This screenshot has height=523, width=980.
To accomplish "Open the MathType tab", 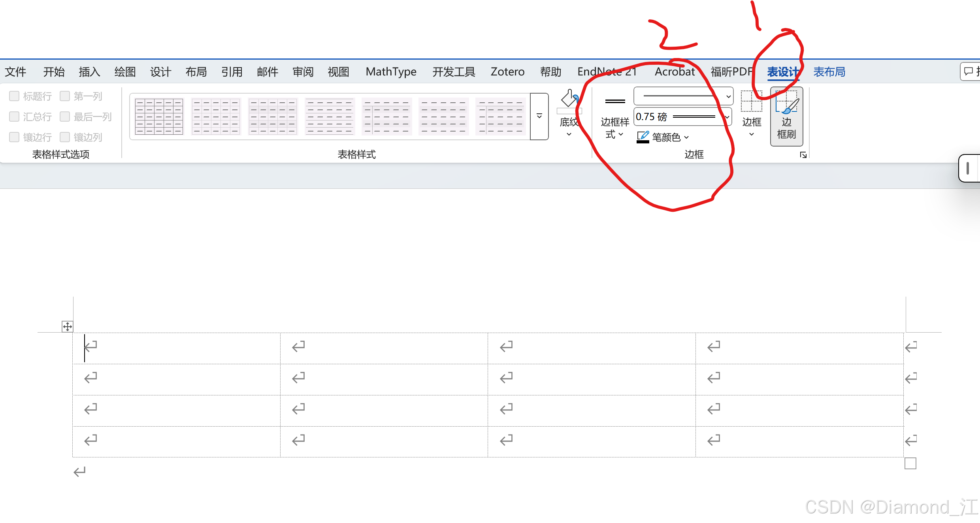I will (391, 72).
